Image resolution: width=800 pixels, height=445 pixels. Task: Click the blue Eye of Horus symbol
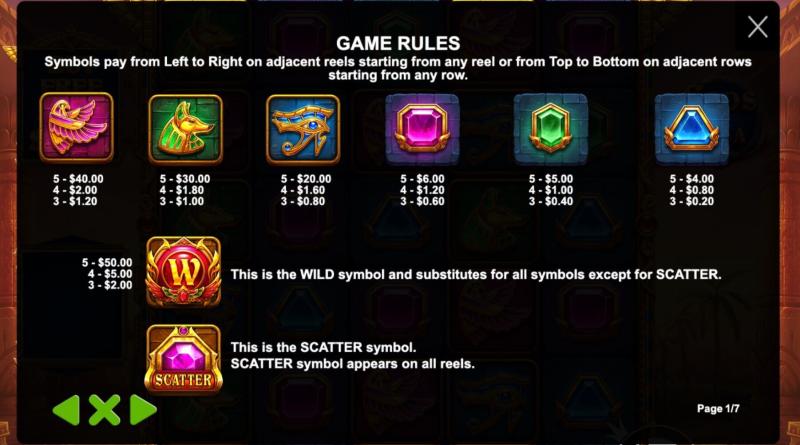click(x=303, y=129)
